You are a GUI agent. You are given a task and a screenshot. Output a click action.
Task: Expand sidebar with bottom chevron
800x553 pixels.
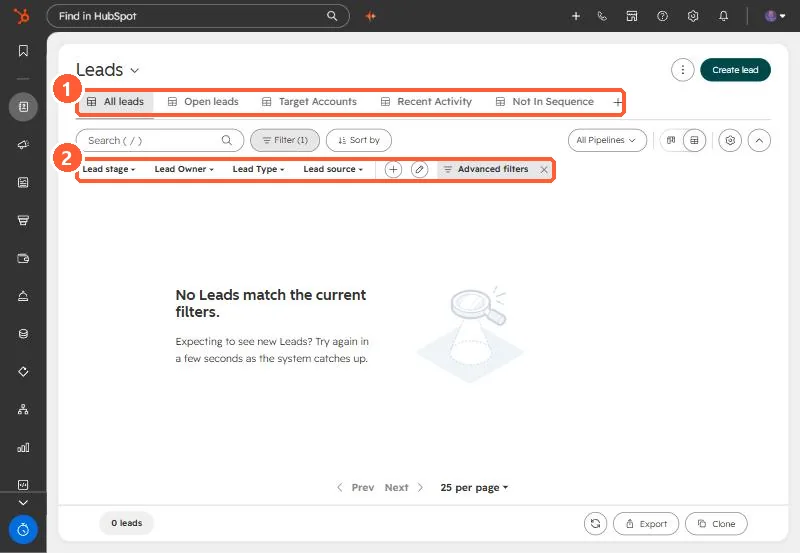point(23,502)
